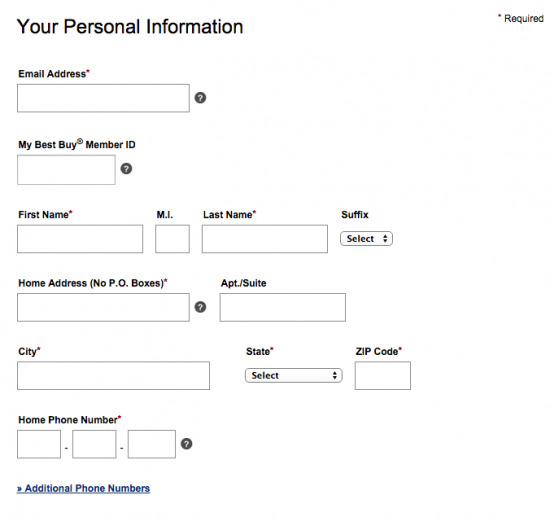The width and height of the screenshot is (550, 517).
Task: Click help icon next to Member ID field
Action: tap(126, 169)
